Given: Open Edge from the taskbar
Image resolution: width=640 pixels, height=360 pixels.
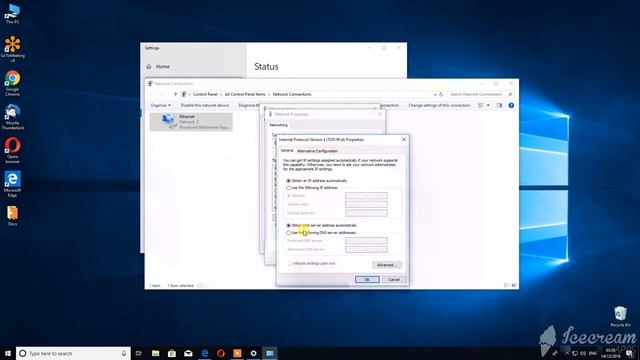Looking at the screenshot, I should (x=204, y=353).
